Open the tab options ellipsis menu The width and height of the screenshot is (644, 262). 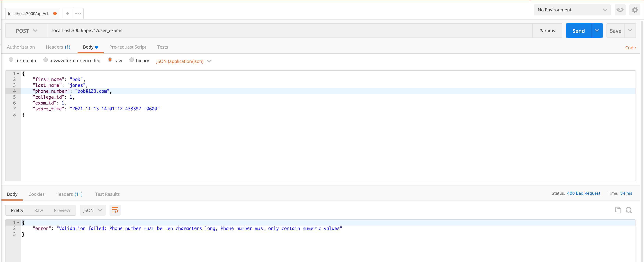point(78,13)
